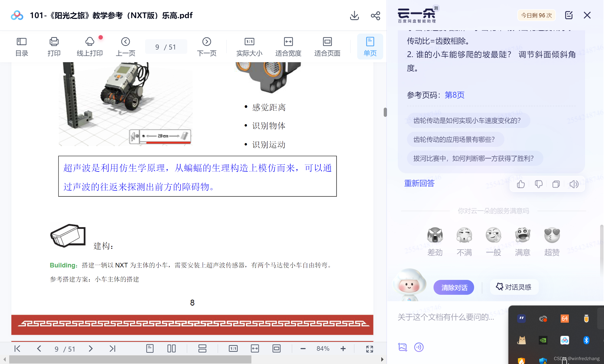Open 线上打印 online print
The image size is (604, 364).
point(90,47)
